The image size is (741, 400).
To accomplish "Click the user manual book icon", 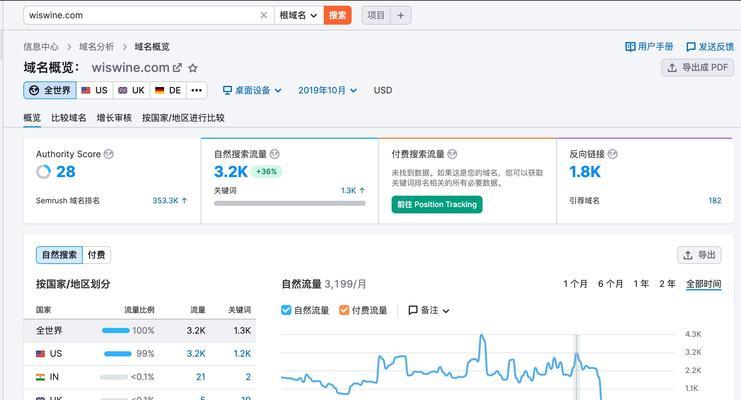I will [630, 46].
